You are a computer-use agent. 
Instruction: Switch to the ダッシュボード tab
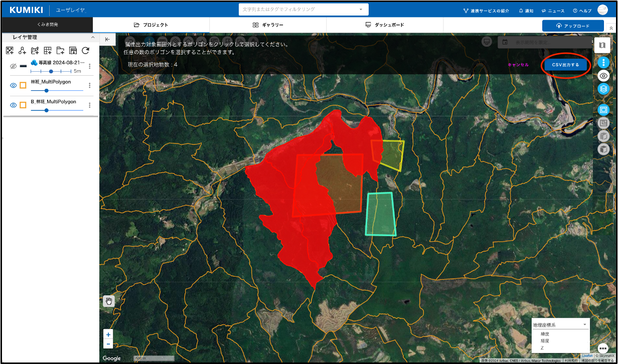pos(385,25)
